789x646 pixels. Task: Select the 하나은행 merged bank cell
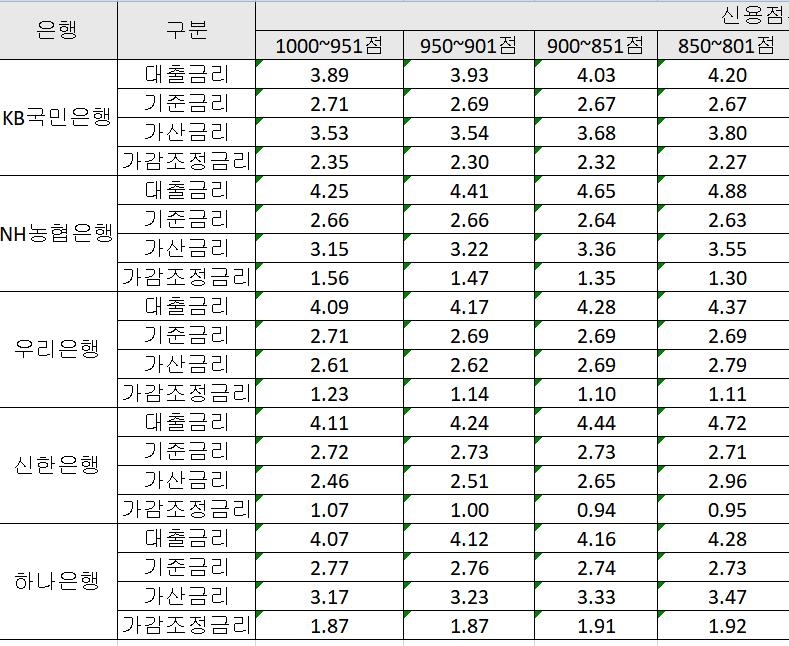pos(58,581)
